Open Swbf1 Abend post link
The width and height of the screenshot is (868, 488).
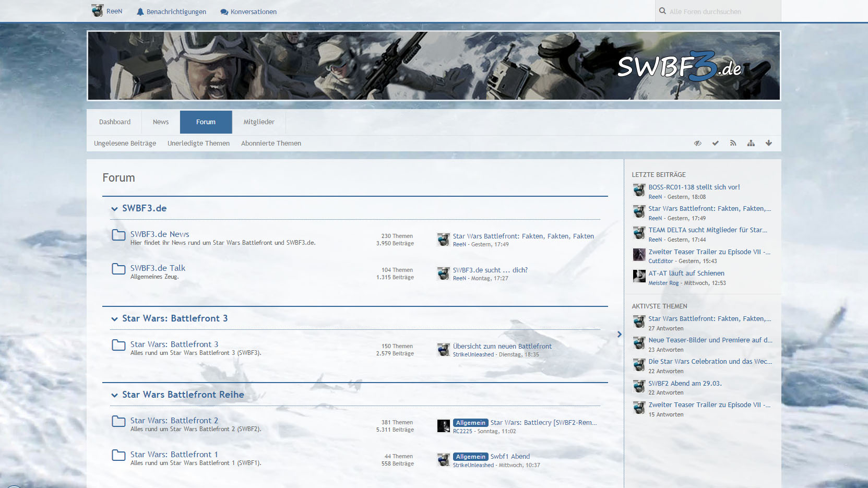click(x=510, y=457)
